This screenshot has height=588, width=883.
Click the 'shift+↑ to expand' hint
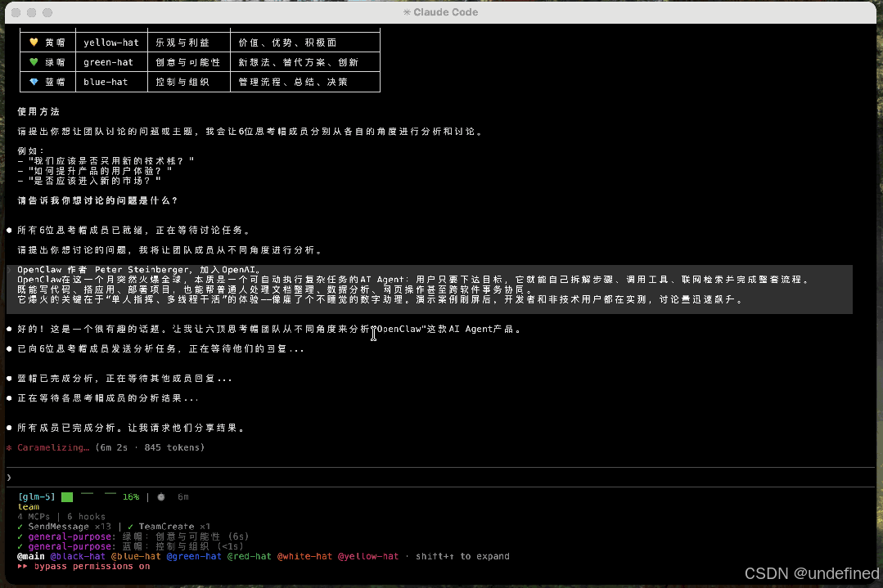point(462,556)
